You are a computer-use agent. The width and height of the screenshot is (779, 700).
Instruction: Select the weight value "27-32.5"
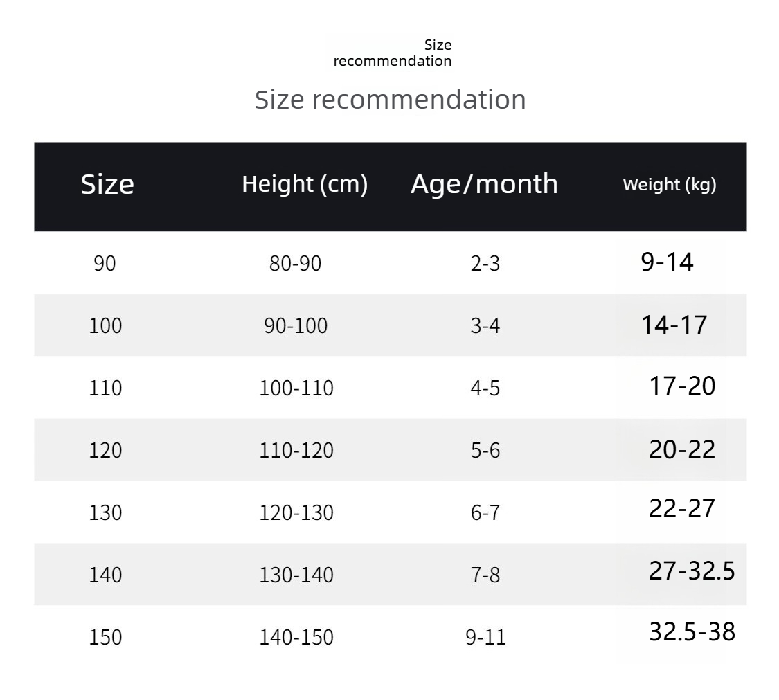pyautogui.click(x=692, y=571)
